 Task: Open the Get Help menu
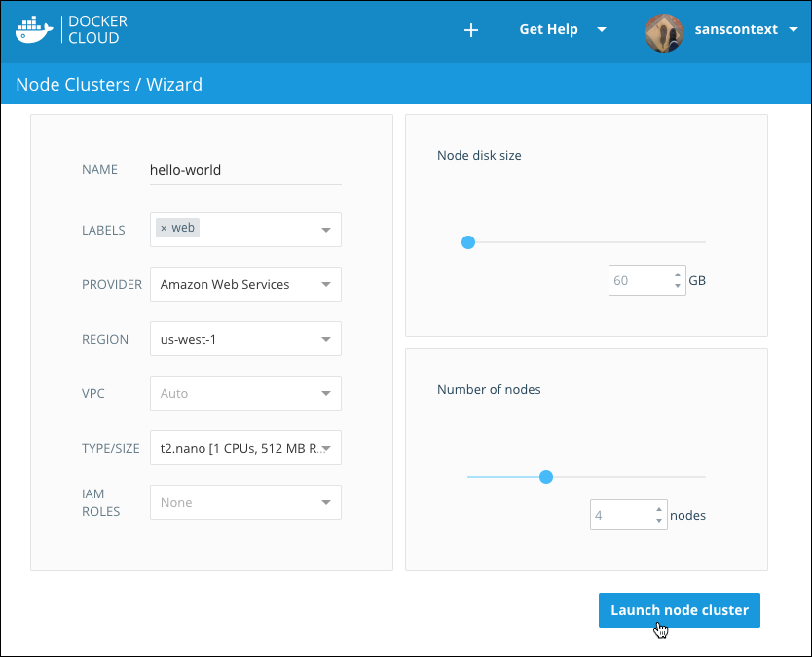(x=562, y=30)
